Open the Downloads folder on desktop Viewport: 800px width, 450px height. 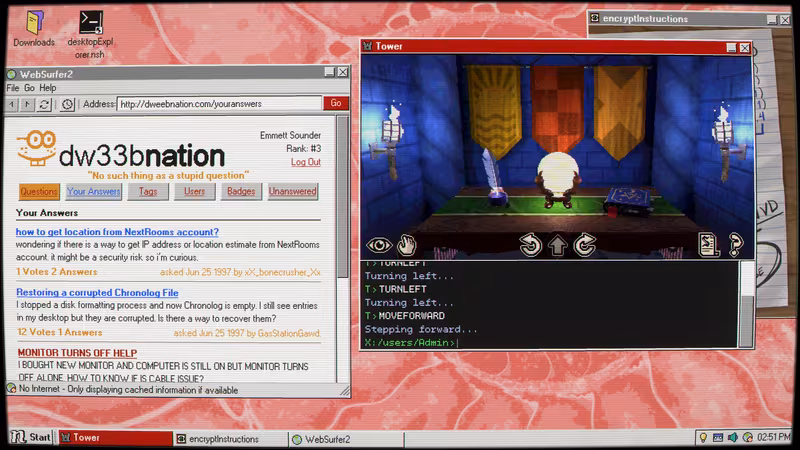click(x=34, y=29)
